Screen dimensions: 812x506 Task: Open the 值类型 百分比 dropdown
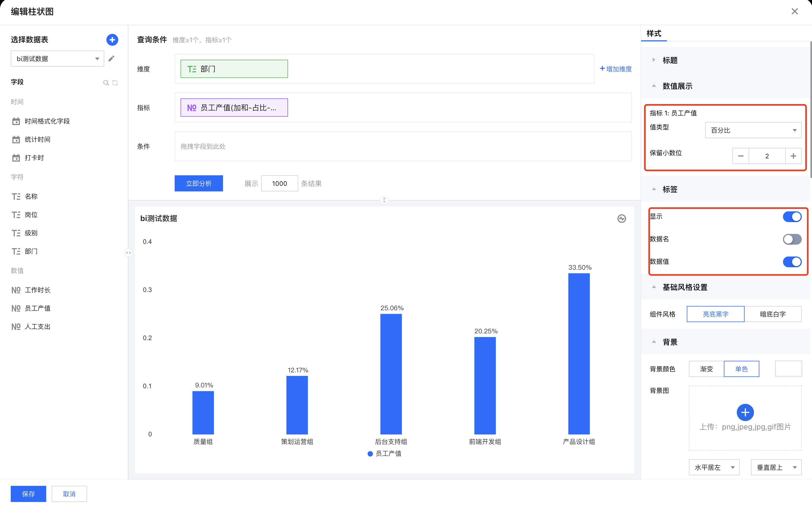point(753,130)
